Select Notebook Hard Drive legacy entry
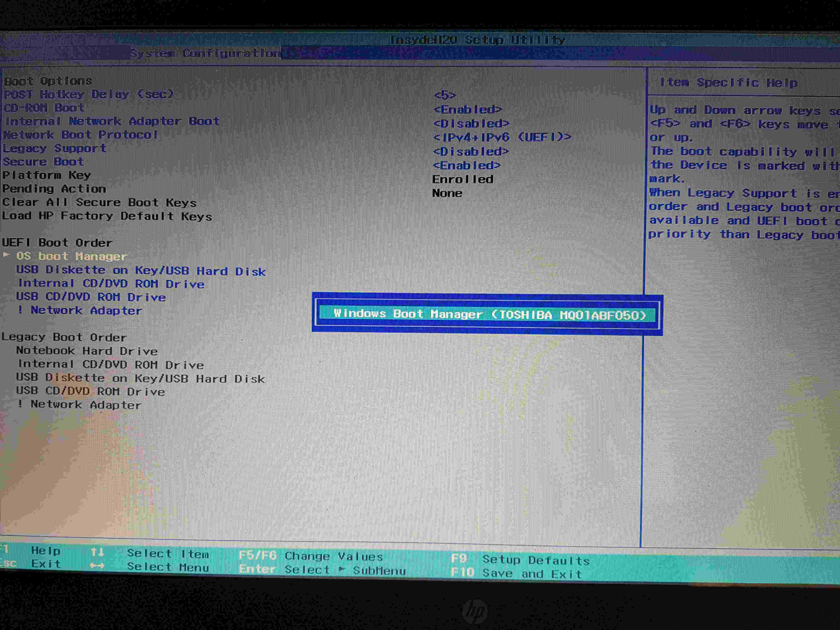 [x=87, y=351]
